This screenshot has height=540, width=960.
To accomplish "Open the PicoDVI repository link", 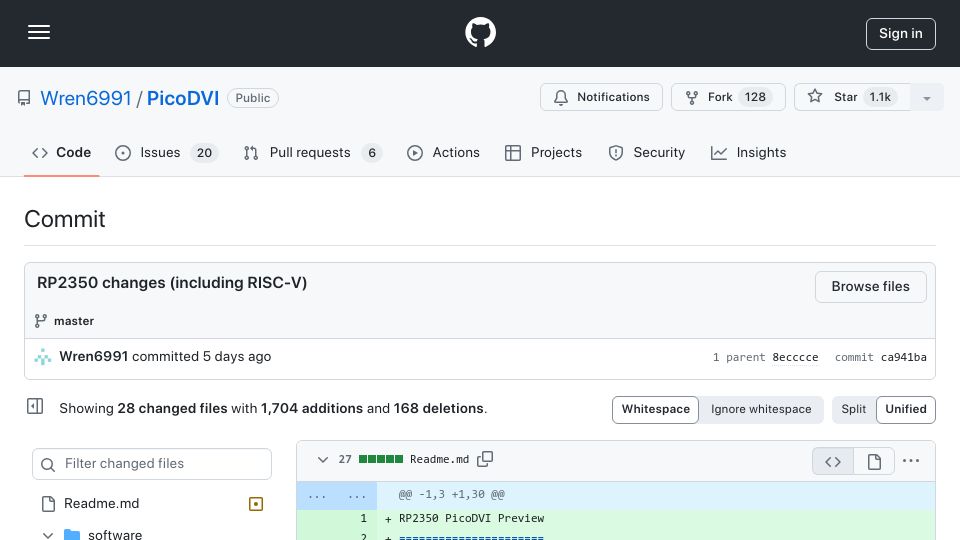I will [182, 98].
